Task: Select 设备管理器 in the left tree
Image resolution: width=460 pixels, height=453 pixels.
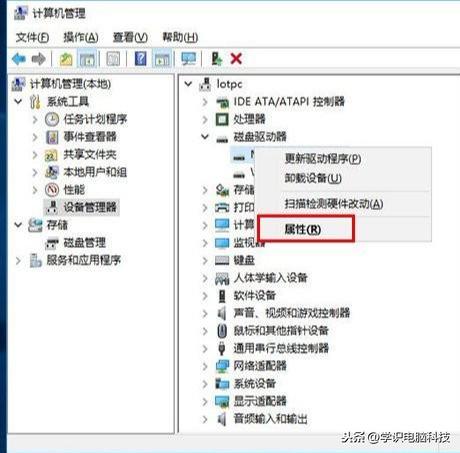Action: click(x=90, y=207)
